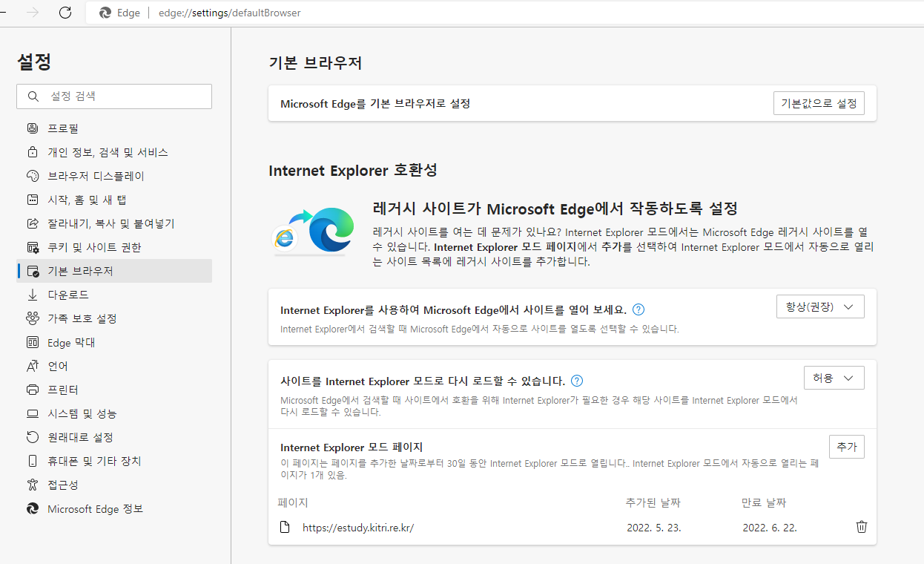This screenshot has height=564, width=924.
Task: Click the 기본 브라우저 page heading
Action: point(315,63)
